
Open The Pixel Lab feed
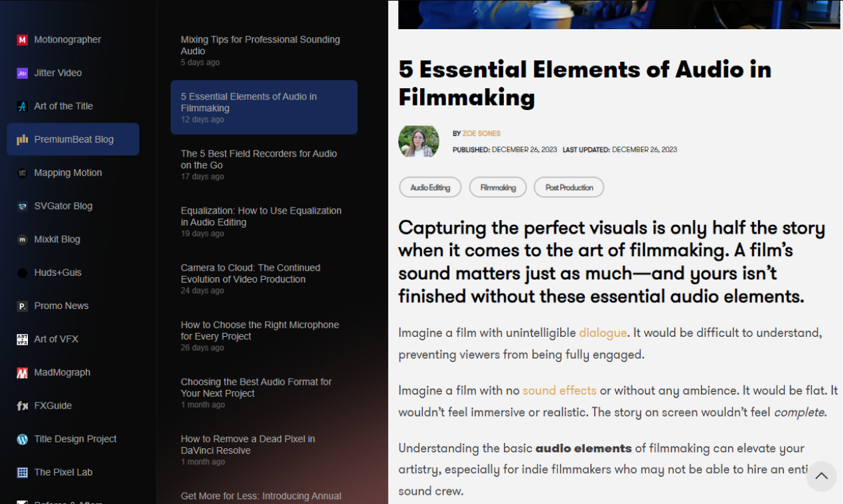[x=73, y=472]
